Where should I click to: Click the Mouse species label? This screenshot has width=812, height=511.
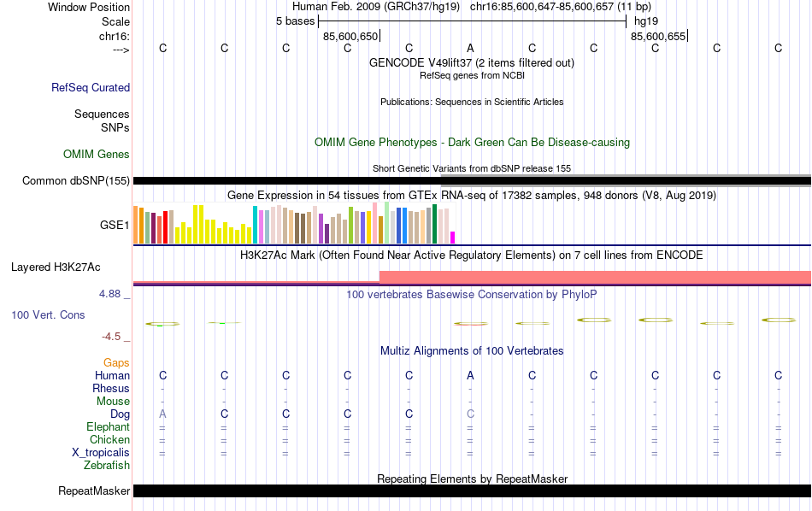point(113,402)
